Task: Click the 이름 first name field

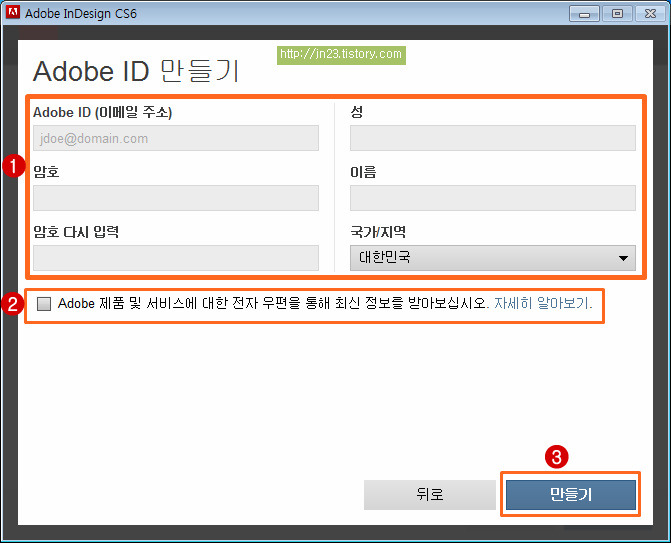Action: coord(493,198)
